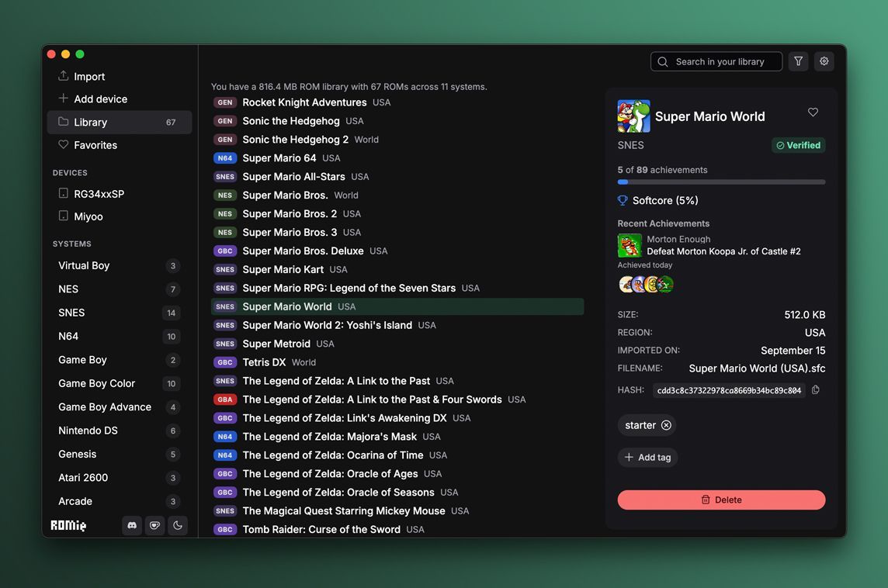Select Super Mario World 2: Yoshi's Island
The height and width of the screenshot is (588, 888).
[397, 325]
